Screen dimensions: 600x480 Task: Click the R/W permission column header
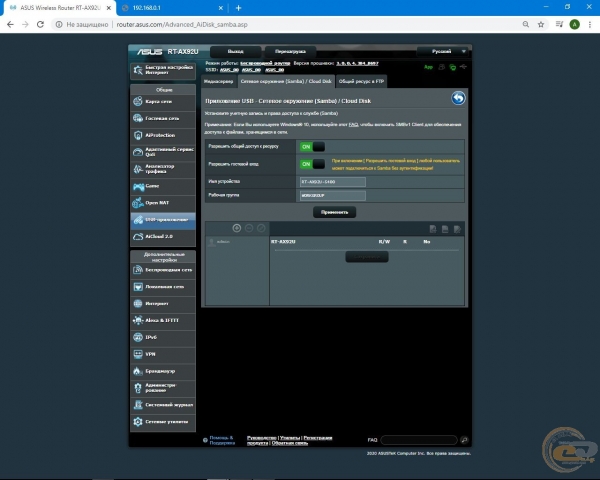384,242
